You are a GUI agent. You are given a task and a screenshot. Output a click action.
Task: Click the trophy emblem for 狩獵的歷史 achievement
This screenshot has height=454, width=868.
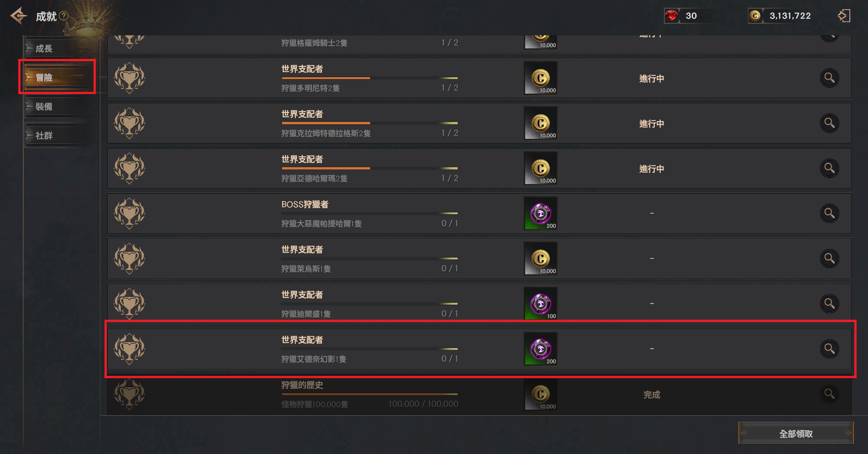130,394
